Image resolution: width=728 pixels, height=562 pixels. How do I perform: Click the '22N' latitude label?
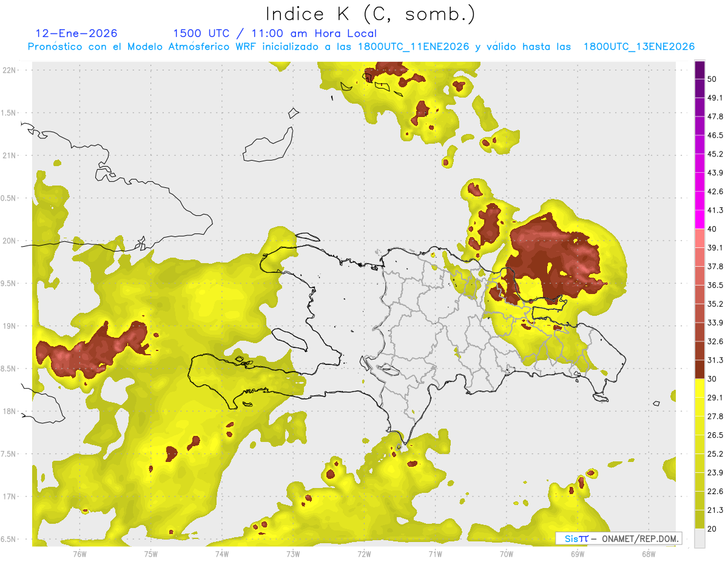click(x=10, y=70)
